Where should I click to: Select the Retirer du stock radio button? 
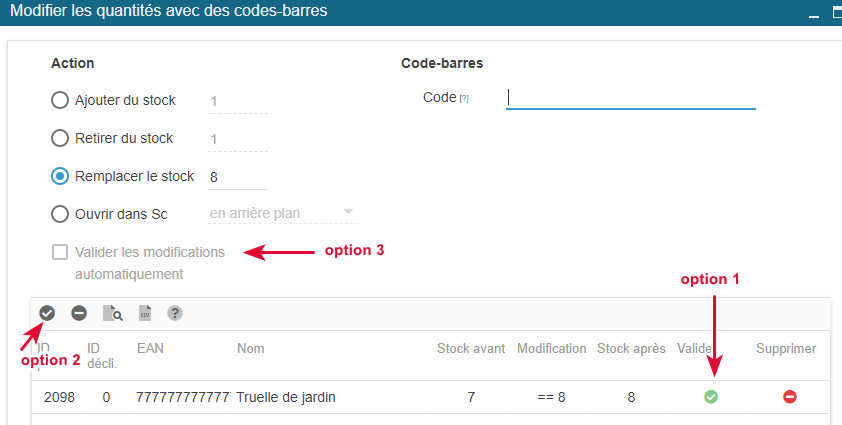coord(60,138)
